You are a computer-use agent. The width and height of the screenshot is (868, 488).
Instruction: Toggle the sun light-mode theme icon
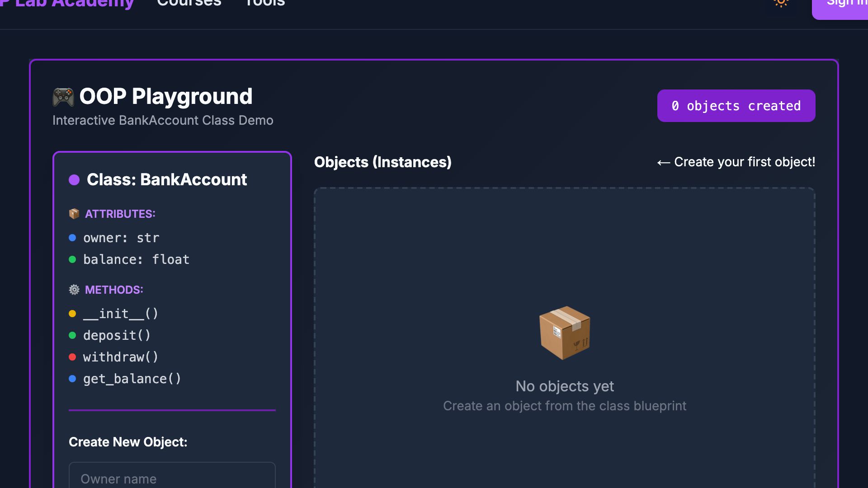tap(781, 2)
